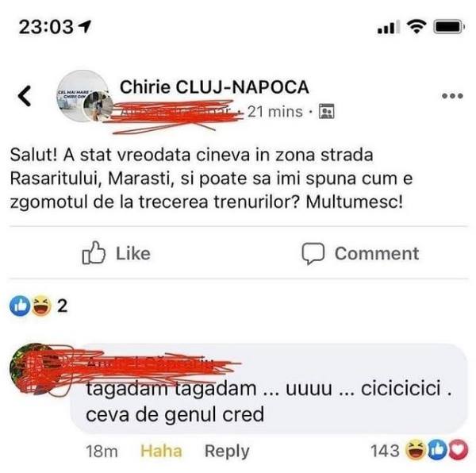The height and width of the screenshot is (473, 476).
Task: Open the three-dots post options menu
Action: point(452,96)
